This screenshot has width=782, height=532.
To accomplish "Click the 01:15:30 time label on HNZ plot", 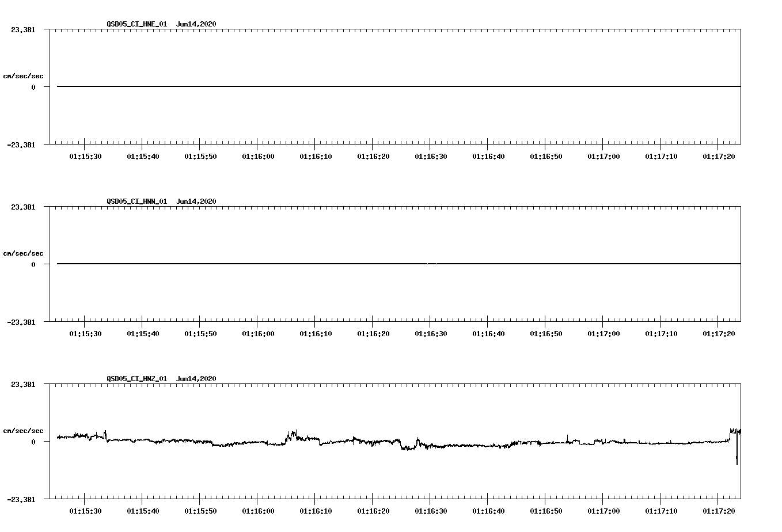I will coord(85,511).
